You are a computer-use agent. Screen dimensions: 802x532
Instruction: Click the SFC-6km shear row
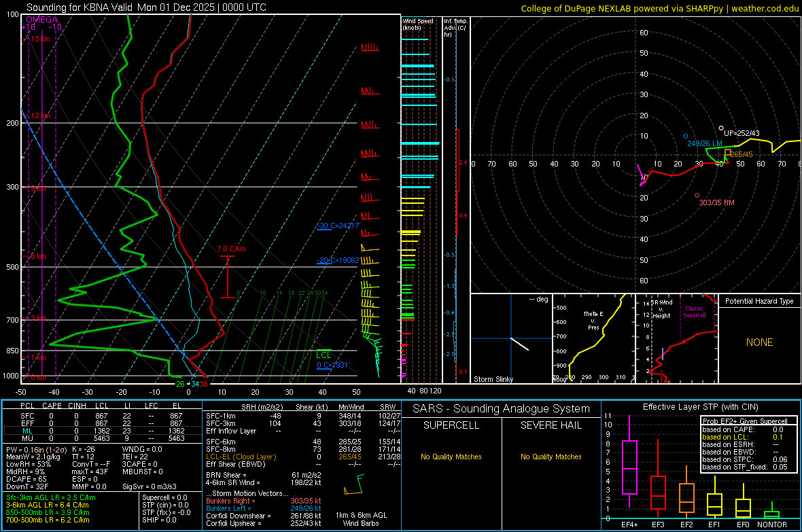point(303,442)
